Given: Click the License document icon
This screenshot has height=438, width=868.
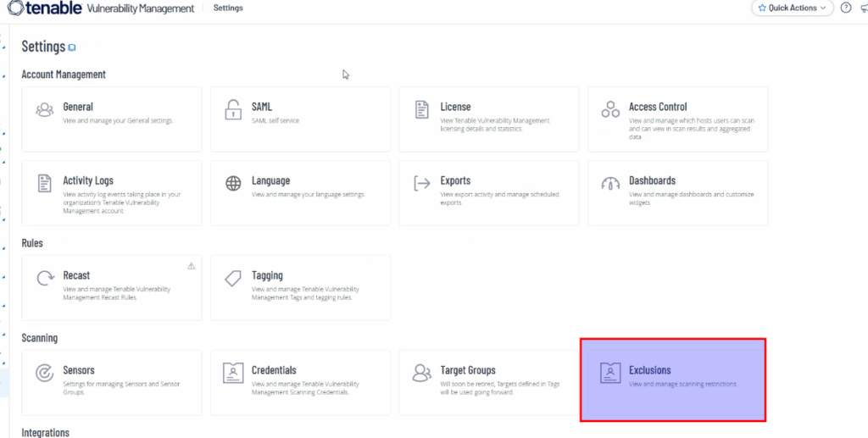Looking at the screenshot, I should pos(421,109).
